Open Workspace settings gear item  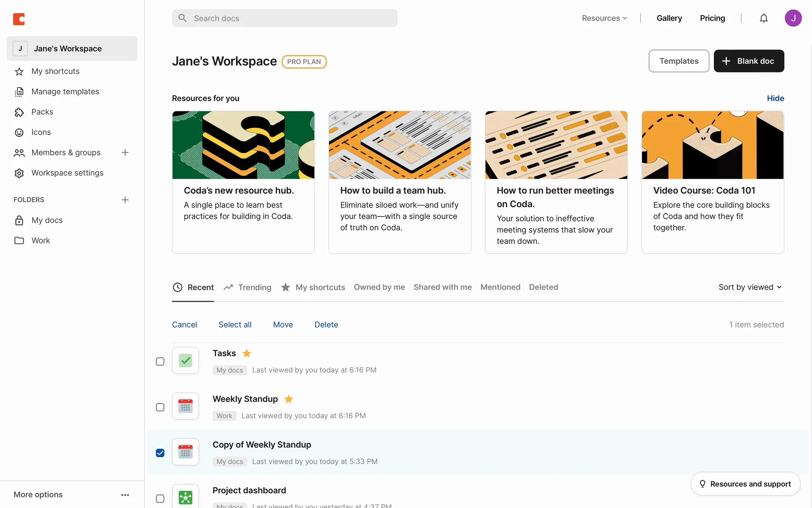point(67,173)
